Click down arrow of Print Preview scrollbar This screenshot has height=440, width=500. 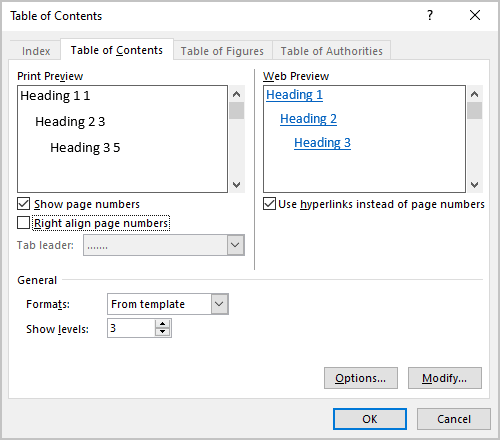coord(236,185)
